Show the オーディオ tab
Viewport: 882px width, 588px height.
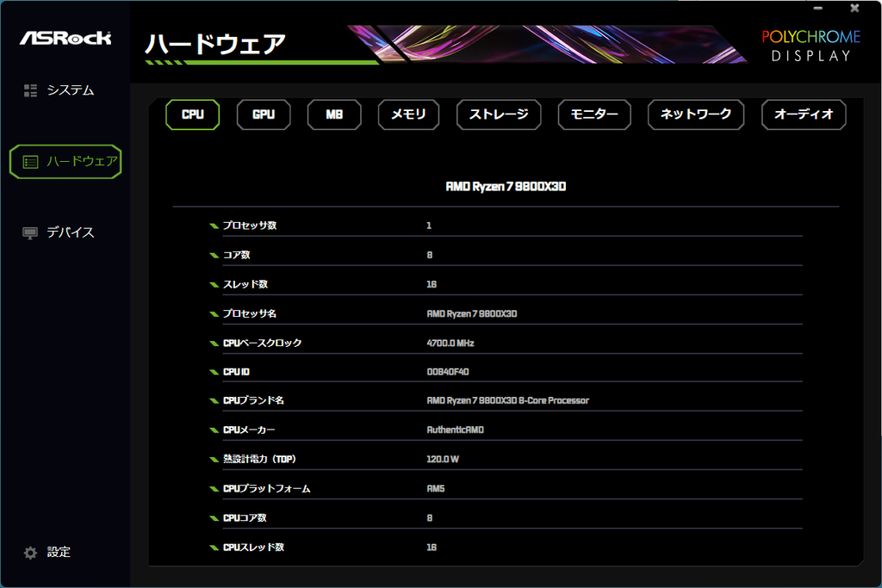click(804, 115)
